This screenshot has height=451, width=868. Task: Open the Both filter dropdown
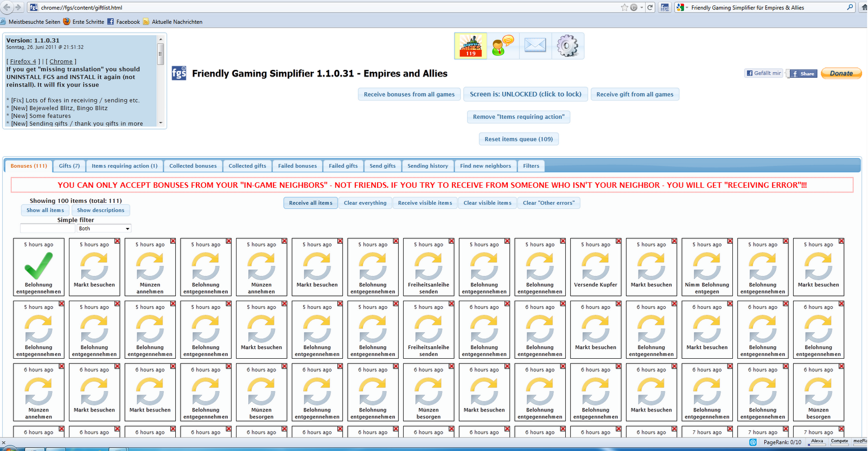tap(104, 228)
